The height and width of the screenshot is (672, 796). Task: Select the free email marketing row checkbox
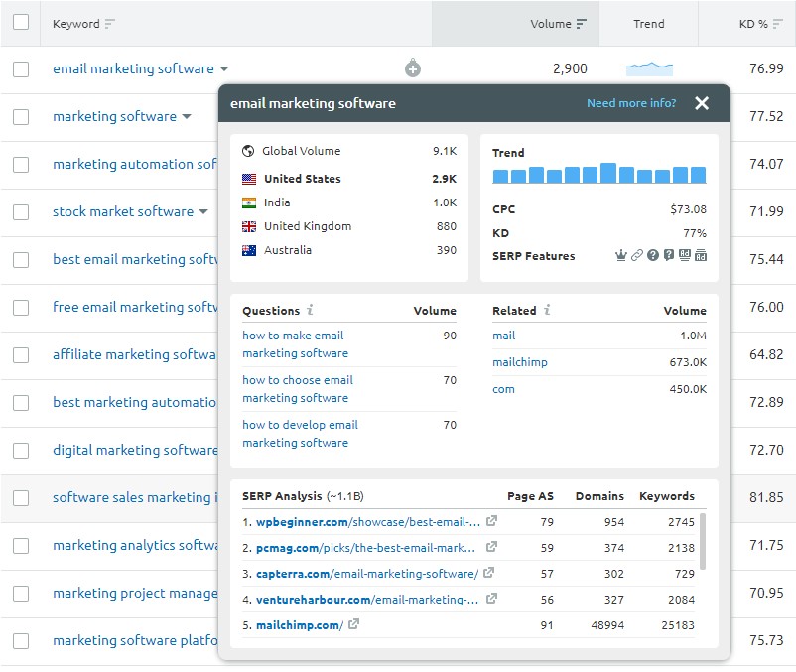21,308
